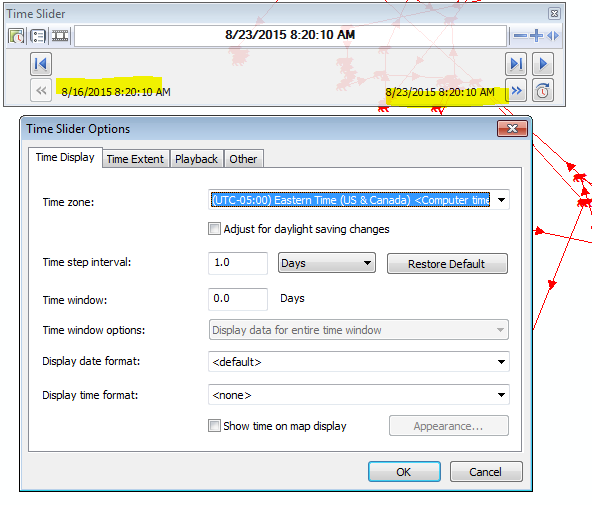
Task: Open the Time zone dropdown
Action: (501, 200)
